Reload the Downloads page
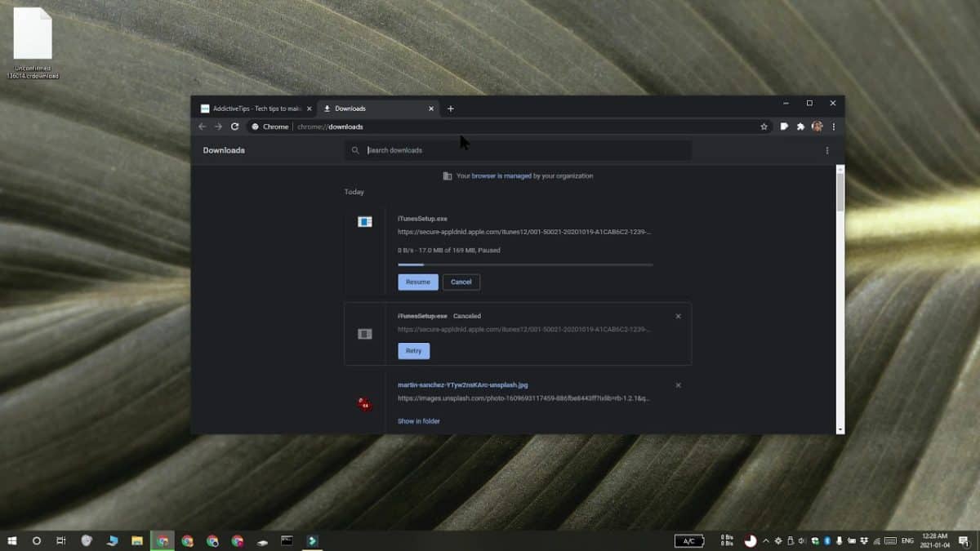Screen dimensions: 980x551 click(x=234, y=127)
